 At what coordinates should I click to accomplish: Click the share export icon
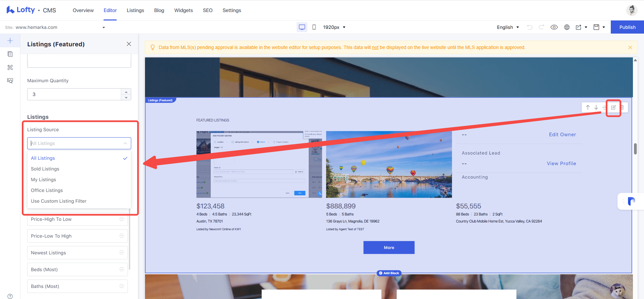[579, 27]
